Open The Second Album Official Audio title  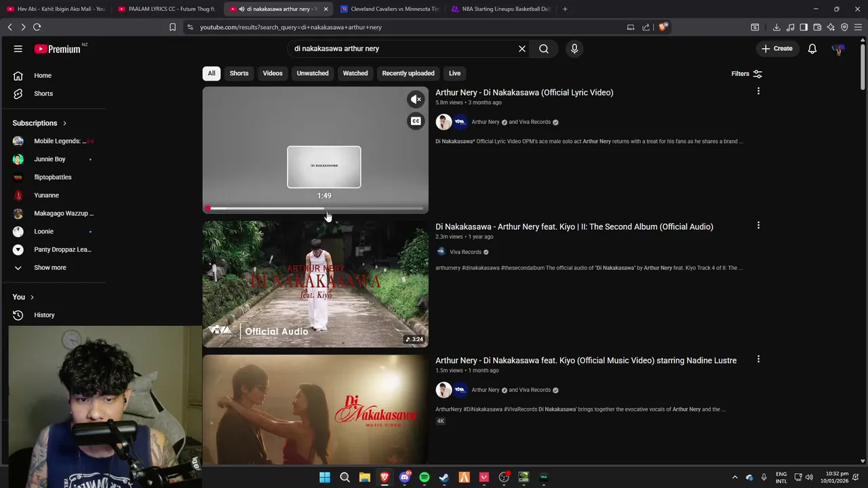coord(574,227)
